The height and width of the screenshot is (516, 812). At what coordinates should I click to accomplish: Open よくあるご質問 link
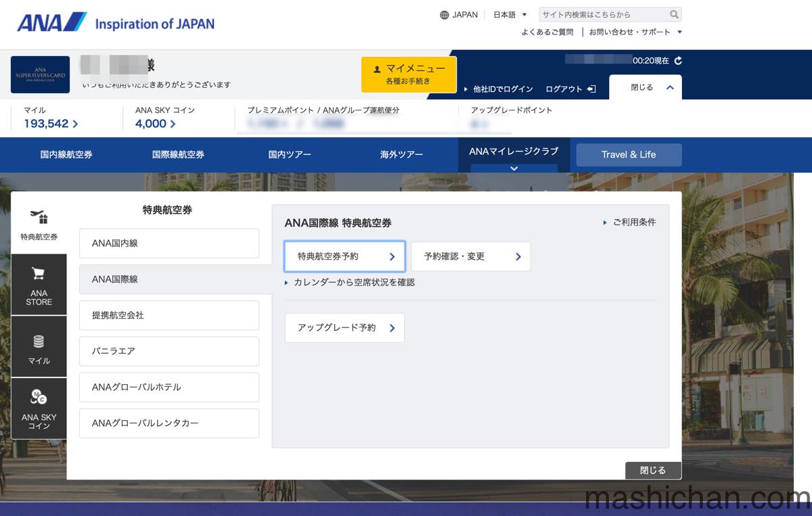(x=547, y=32)
